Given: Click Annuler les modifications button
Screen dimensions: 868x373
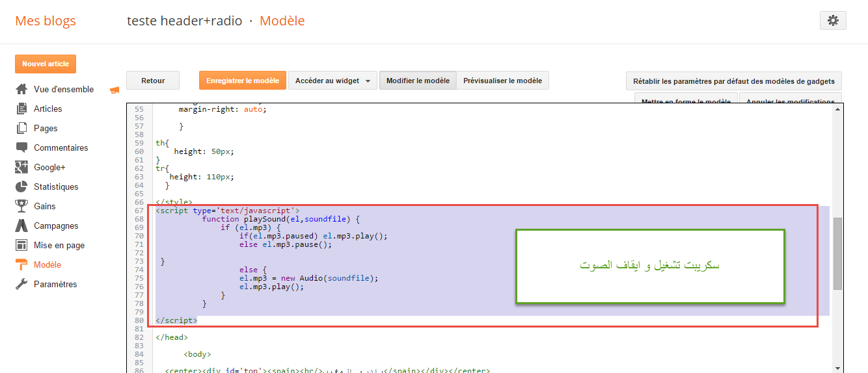Looking at the screenshot, I should pyautogui.click(x=791, y=98).
